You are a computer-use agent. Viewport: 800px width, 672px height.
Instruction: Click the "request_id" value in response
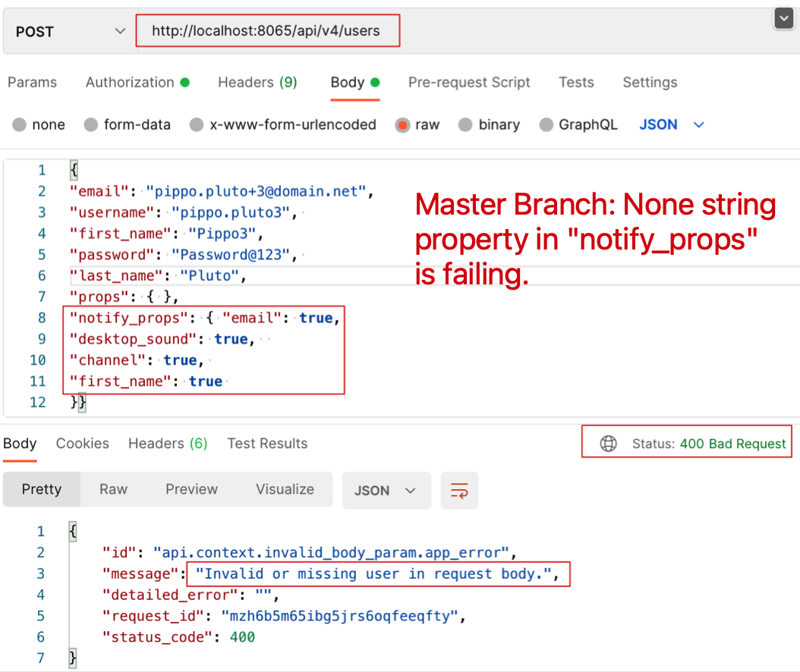pyautogui.click(x=340, y=616)
